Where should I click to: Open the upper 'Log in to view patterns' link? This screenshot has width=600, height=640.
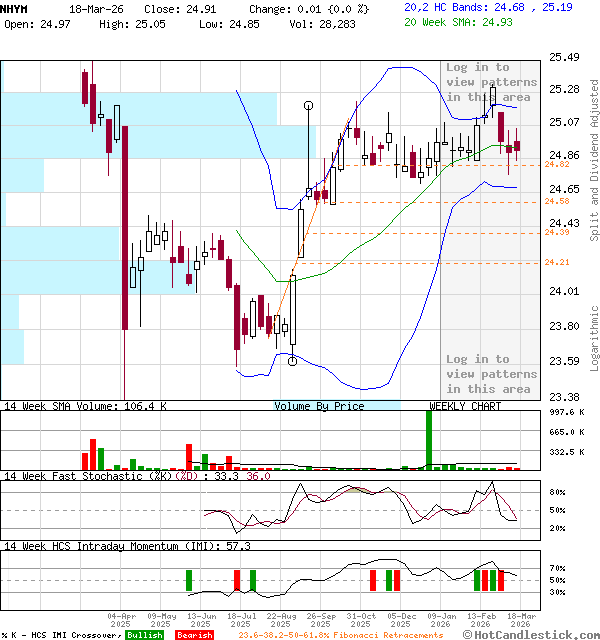point(491,82)
